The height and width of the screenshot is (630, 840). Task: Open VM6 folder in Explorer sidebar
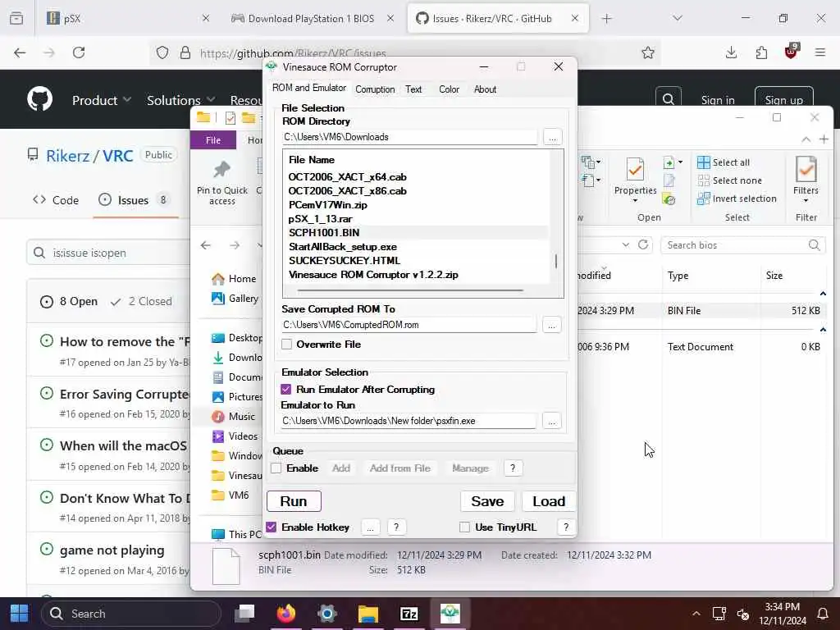231,495
